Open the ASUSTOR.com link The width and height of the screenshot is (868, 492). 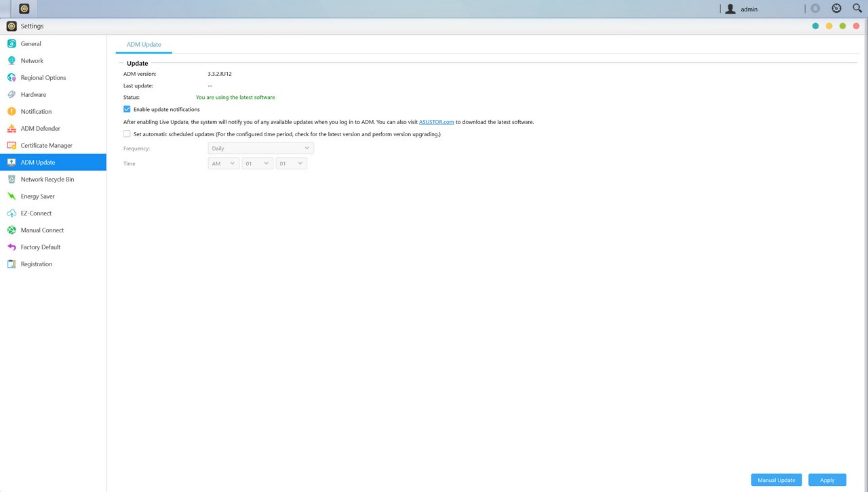click(x=437, y=122)
